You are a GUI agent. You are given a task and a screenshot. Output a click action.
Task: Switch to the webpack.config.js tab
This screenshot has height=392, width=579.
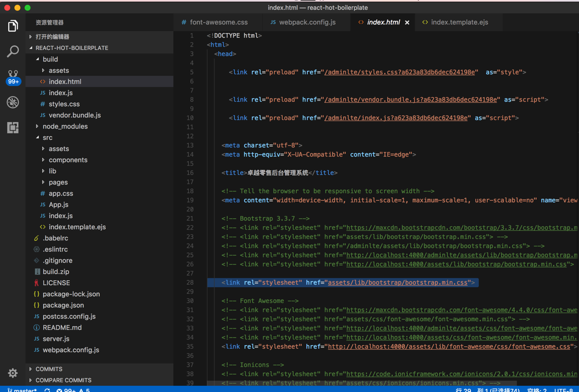tap(307, 22)
